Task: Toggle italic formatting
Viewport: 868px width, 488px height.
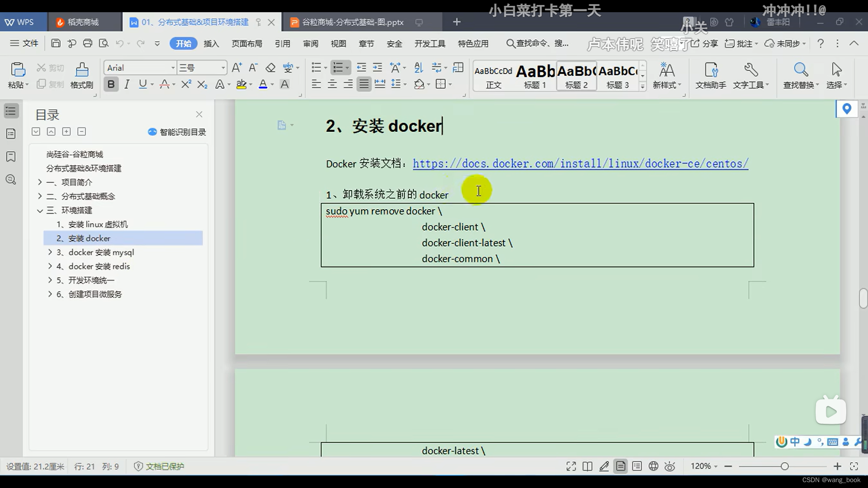Action: (127, 84)
